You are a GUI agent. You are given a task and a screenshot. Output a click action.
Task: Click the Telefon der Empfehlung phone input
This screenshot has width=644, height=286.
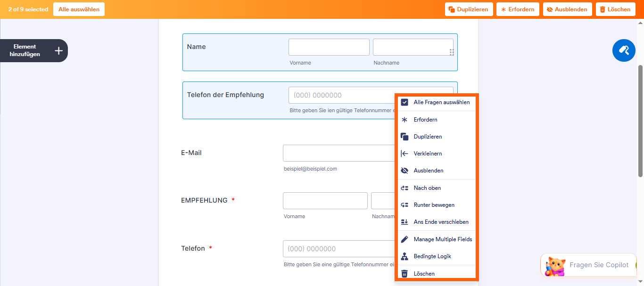tap(341, 95)
